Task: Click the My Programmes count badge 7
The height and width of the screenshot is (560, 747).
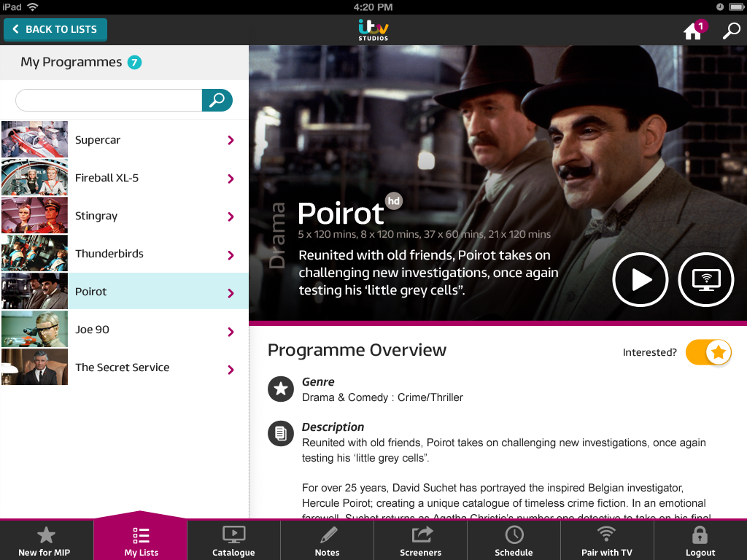Action: point(134,63)
